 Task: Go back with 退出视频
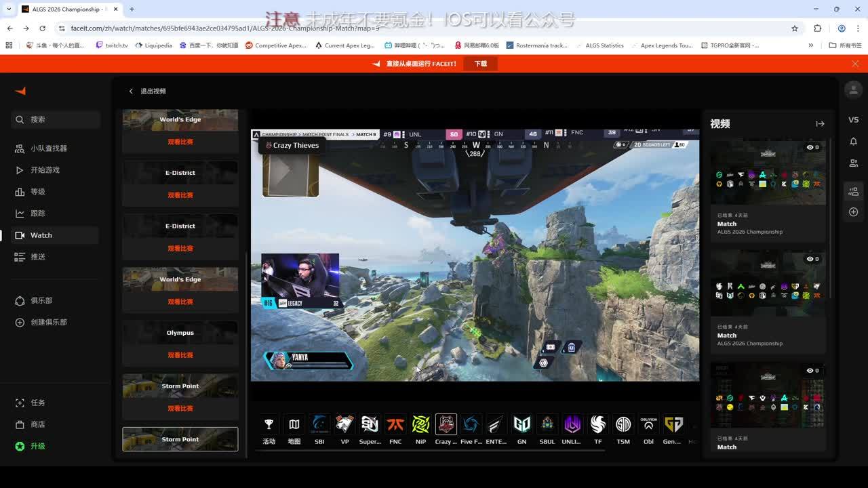[147, 91]
